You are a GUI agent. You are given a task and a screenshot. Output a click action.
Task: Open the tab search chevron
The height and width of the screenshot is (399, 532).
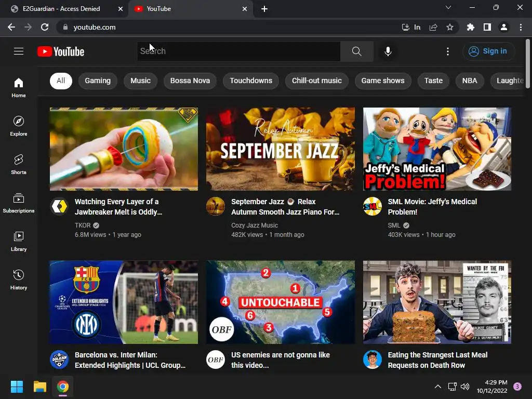[x=448, y=7]
